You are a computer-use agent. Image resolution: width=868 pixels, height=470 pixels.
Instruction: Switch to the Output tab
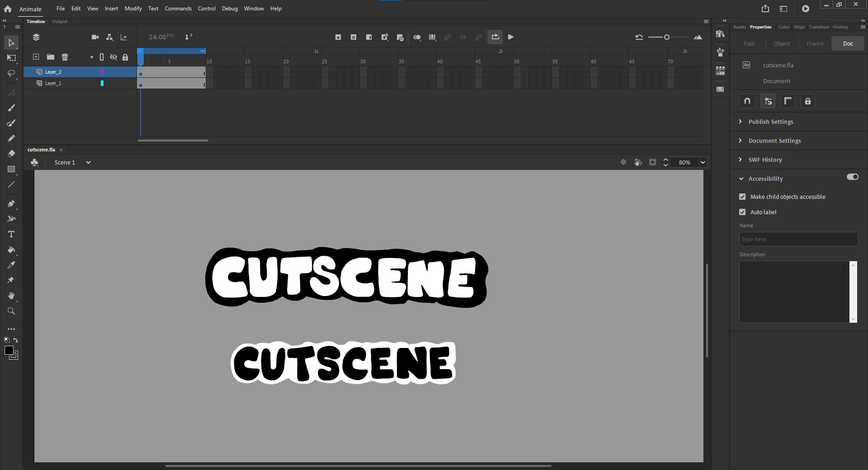pos(59,21)
